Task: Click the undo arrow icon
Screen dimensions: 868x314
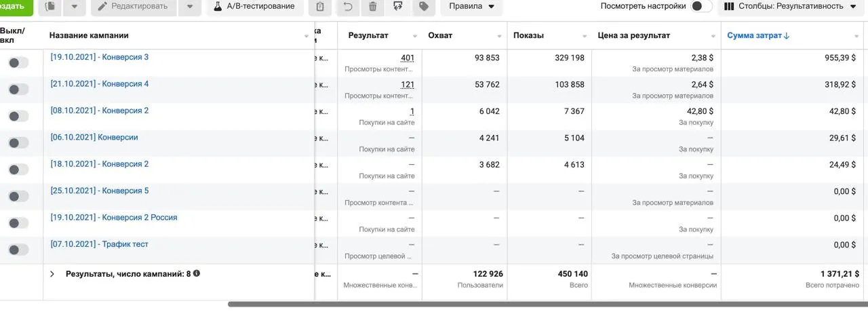Action: [348, 7]
